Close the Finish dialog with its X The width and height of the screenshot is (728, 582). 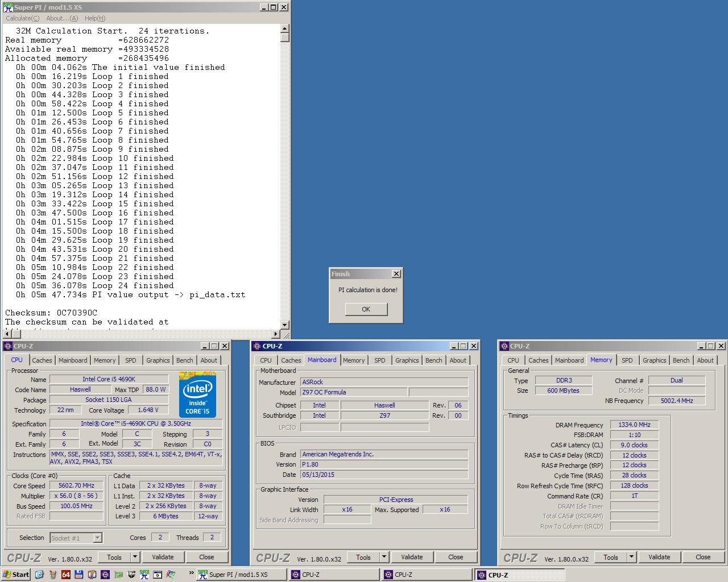[396, 274]
